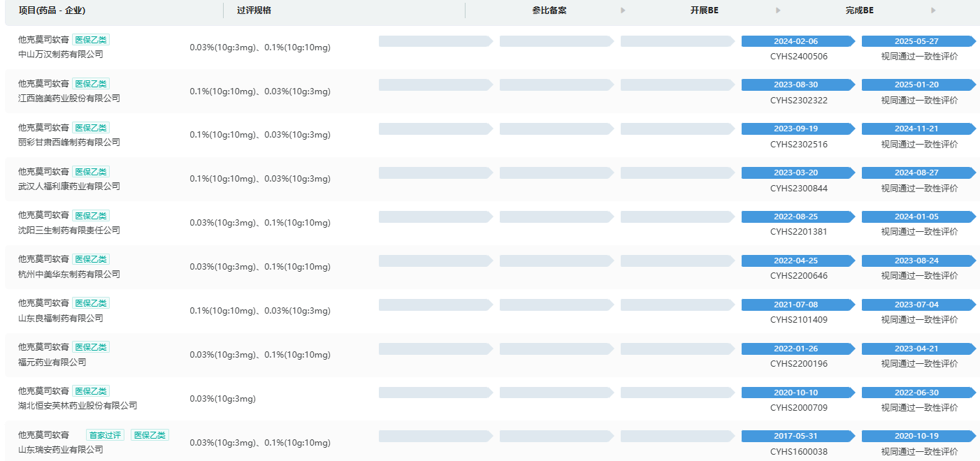Select the 2022-06-30 date badge
This screenshot has height=461, width=980.
(918, 393)
